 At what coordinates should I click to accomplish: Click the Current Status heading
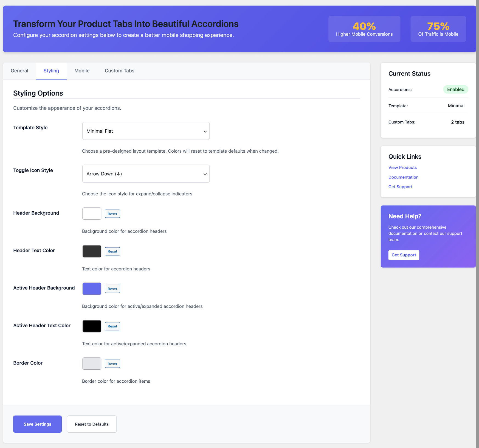click(409, 74)
